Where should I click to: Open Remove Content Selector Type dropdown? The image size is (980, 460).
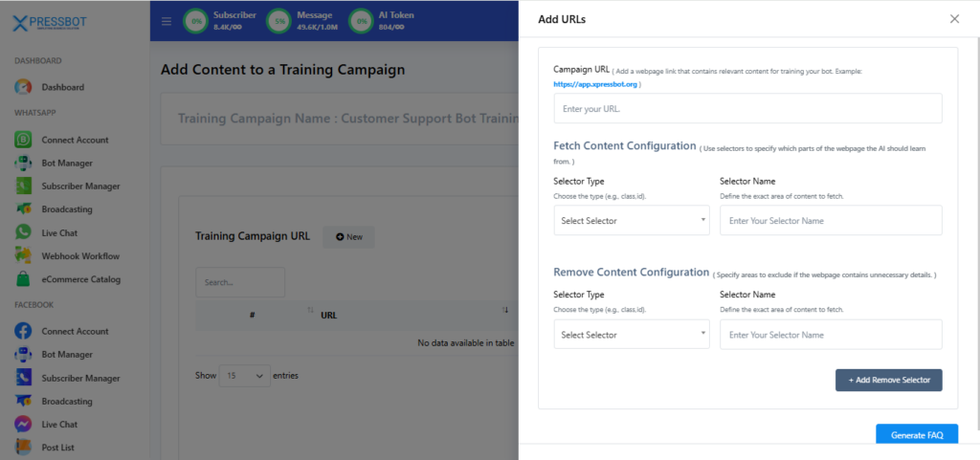click(x=632, y=335)
